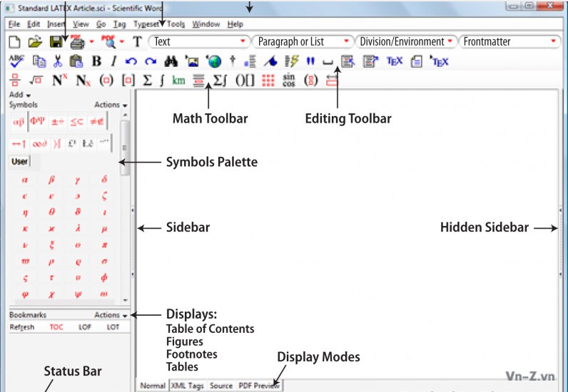Screen dimensions: 568x392
Task: Click the N superscript icon
Action: point(59,80)
